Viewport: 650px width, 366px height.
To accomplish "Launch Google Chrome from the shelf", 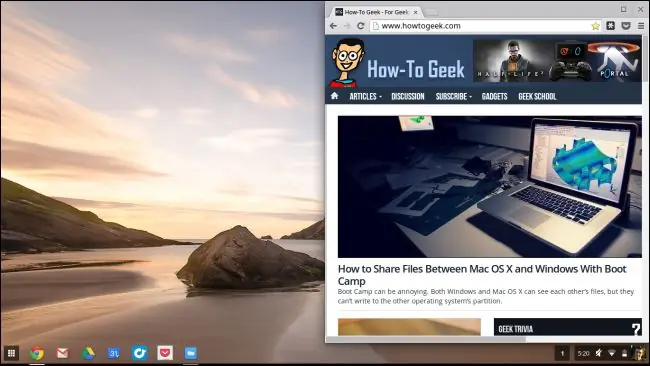I will [x=37, y=353].
